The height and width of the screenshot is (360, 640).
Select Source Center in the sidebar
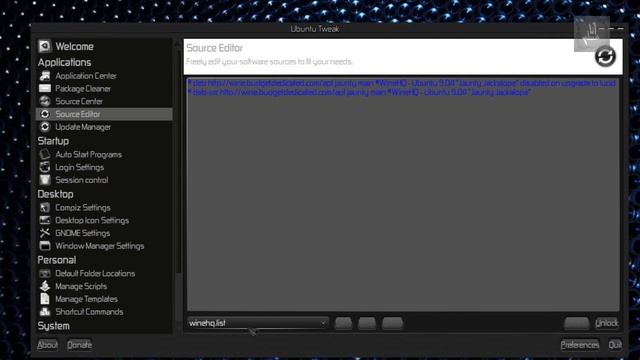coord(79,101)
